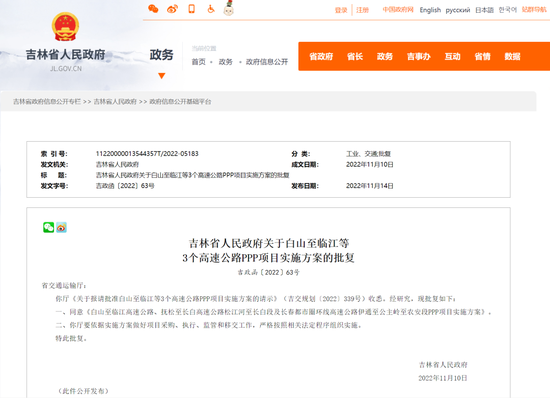Open the 数据 navigation menu item
The height and width of the screenshot is (398, 550).
[x=512, y=56]
